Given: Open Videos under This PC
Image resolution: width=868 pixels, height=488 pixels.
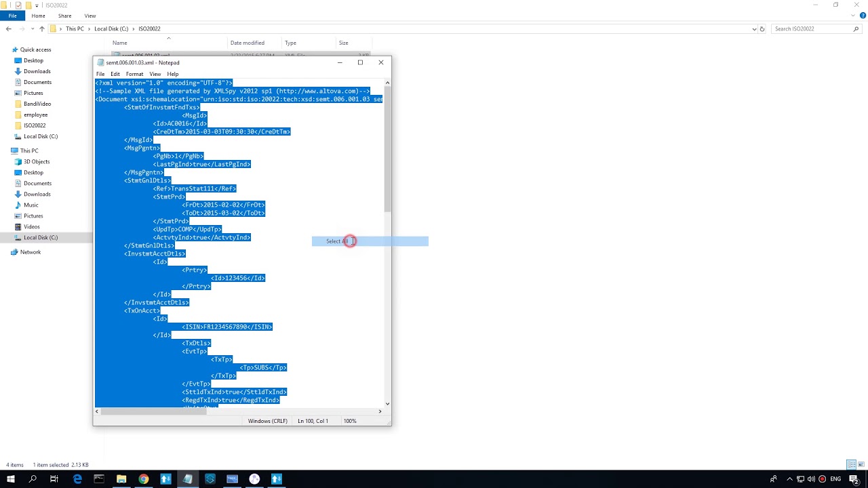Looking at the screenshot, I should [32, 226].
